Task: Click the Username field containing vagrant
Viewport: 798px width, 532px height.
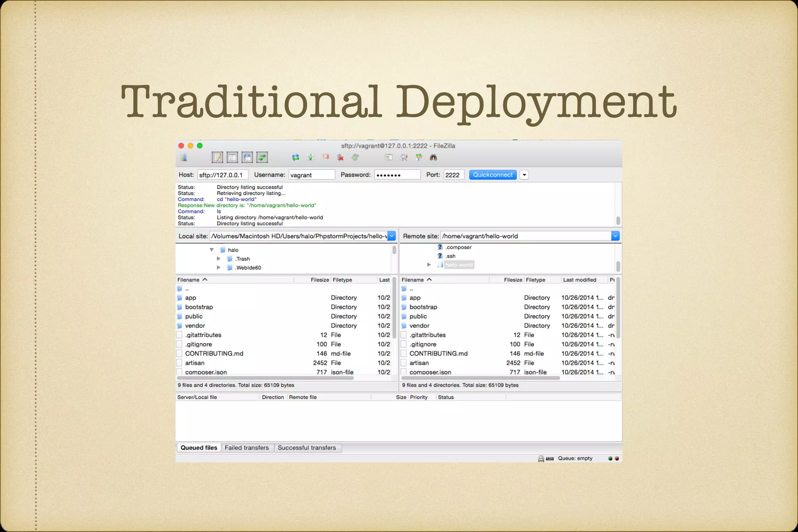Action: 312,175
